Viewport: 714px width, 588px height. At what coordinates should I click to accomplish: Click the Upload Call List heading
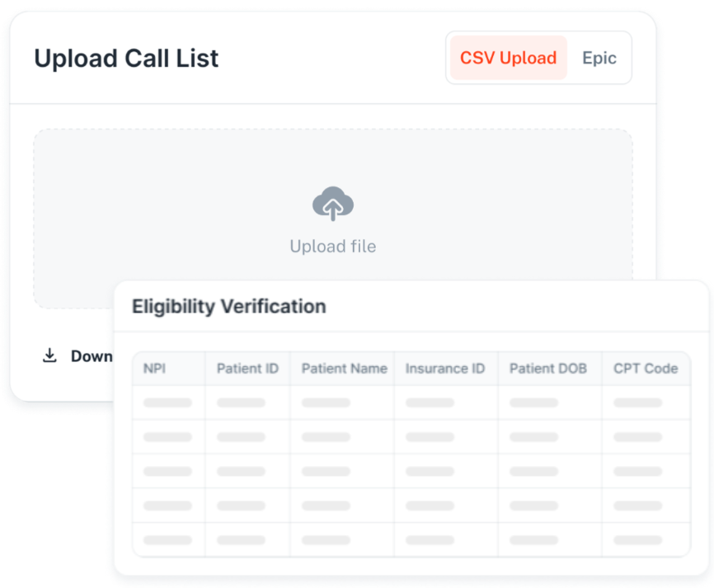126,59
